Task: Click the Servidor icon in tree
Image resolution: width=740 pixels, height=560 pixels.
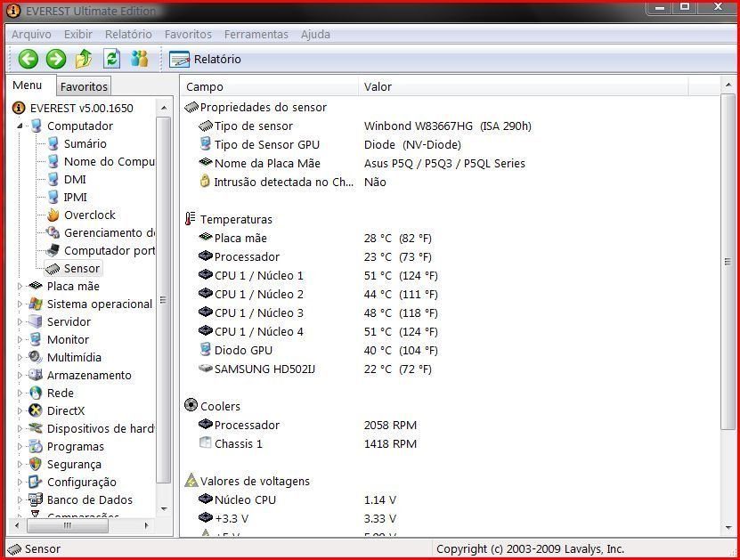Action: point(36,321)
